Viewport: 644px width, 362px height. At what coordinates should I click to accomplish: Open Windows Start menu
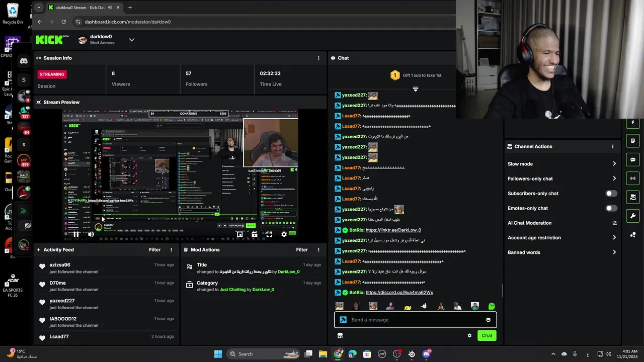click(x=218, y=354)
